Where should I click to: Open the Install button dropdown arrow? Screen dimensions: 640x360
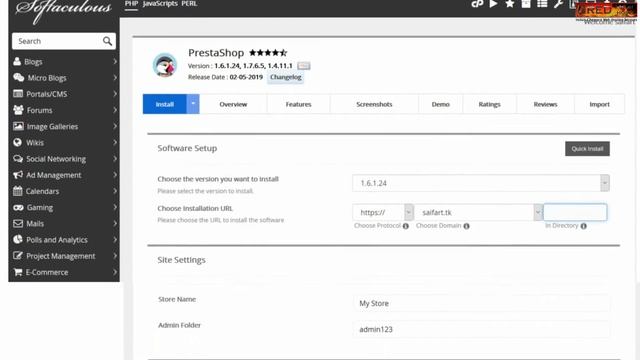point(193,104)
